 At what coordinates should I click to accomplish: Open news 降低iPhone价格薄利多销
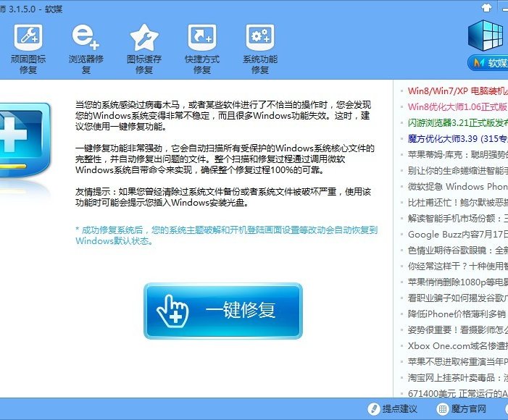(x=458, y=314)
